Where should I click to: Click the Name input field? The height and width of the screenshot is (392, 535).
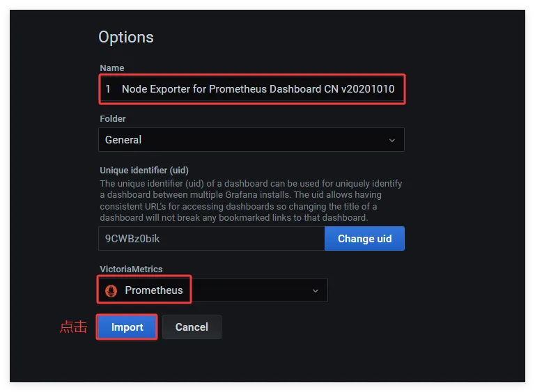pyautogui.click(x=251, y=89)
